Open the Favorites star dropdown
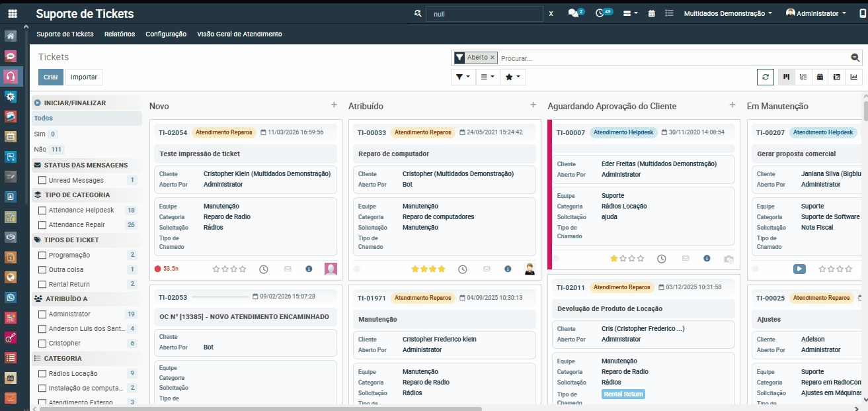Viewport: 868px width, 411px height. pos(512,77)
